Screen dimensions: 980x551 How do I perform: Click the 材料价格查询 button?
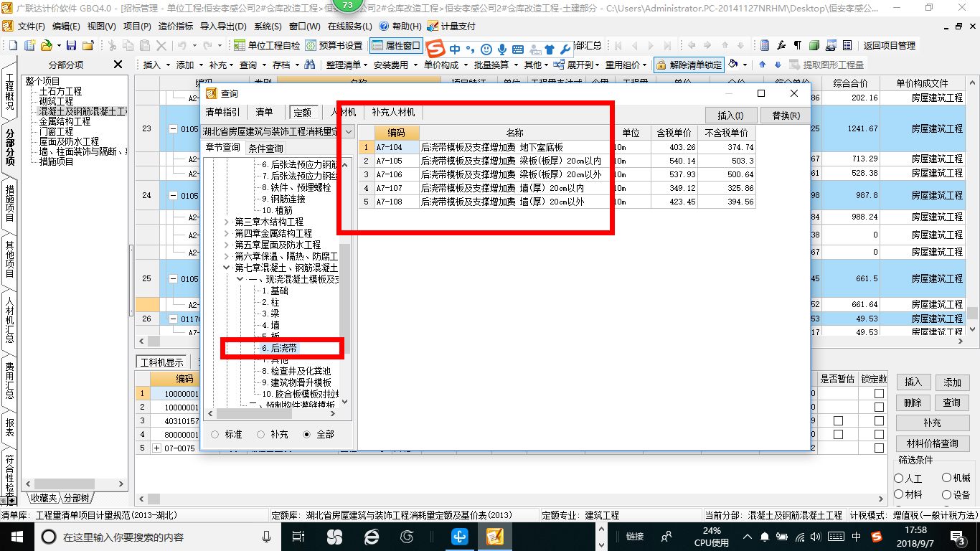pos(932,443)
